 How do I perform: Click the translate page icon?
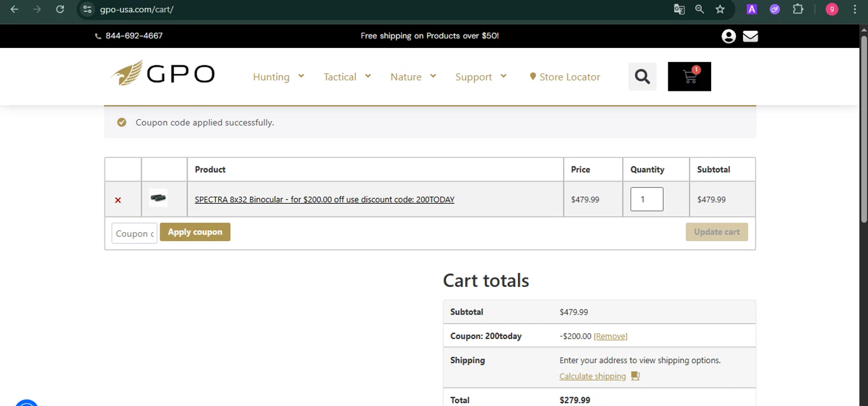[679, 9]
